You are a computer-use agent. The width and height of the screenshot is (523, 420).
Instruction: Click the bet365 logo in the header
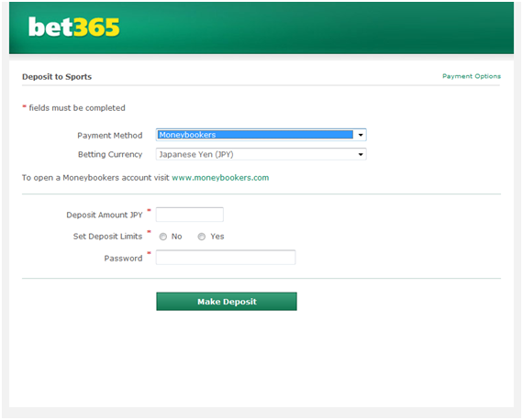click(x=73, y=27)
